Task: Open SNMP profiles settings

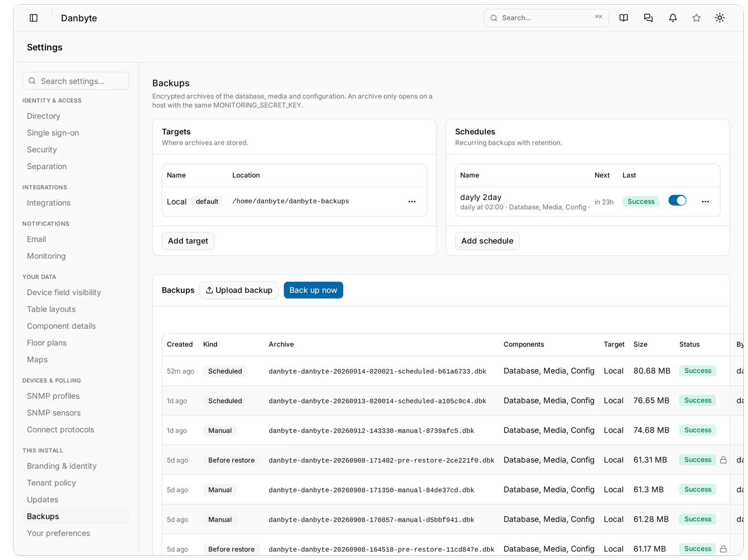Action: pyautogui.click(x=53, y=396)
